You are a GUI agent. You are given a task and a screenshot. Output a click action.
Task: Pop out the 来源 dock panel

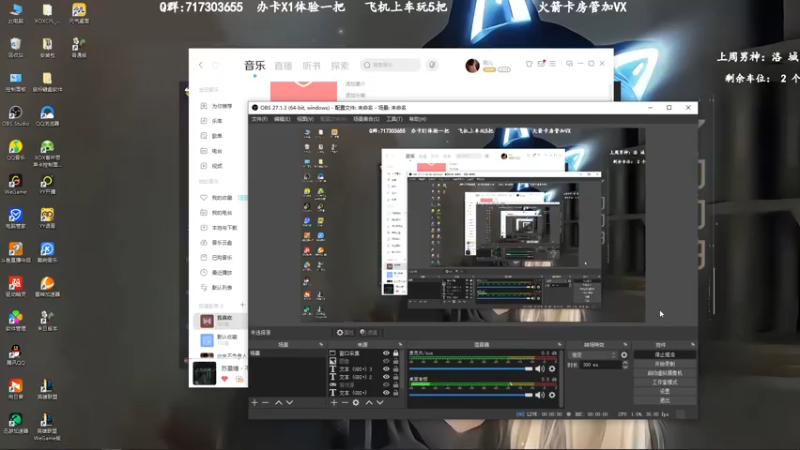[400, 345]
